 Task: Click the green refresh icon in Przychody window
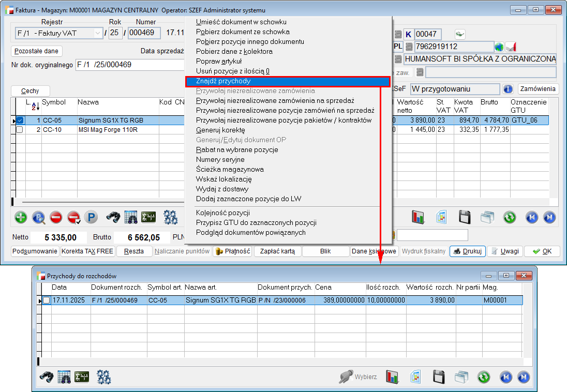coord(484,376)
